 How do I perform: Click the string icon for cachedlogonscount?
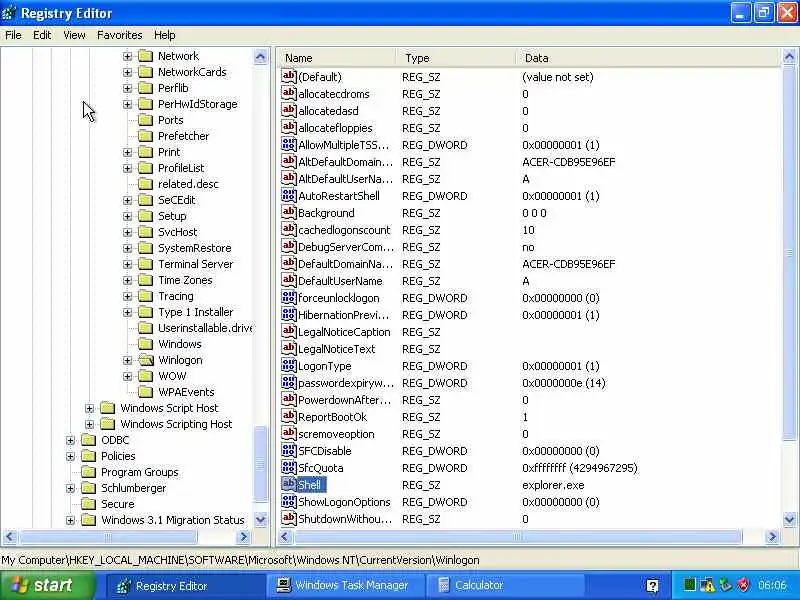tap(289, 230)
